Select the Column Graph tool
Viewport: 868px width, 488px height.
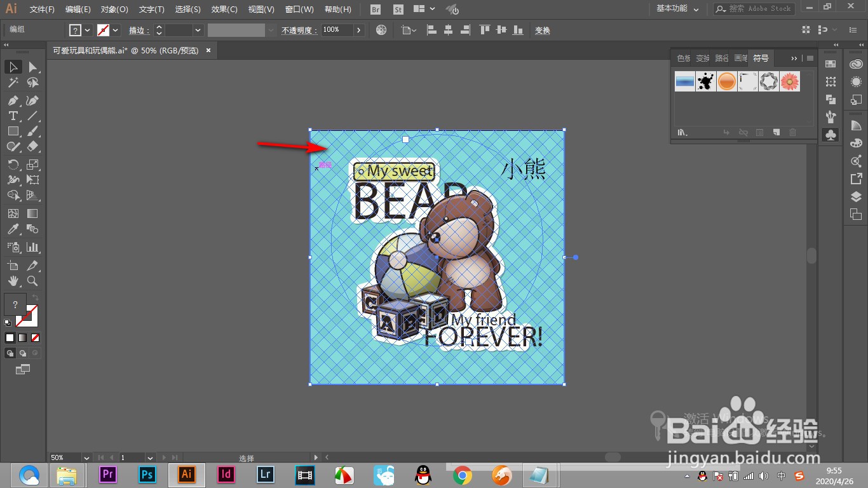click(x=32, y=247)
